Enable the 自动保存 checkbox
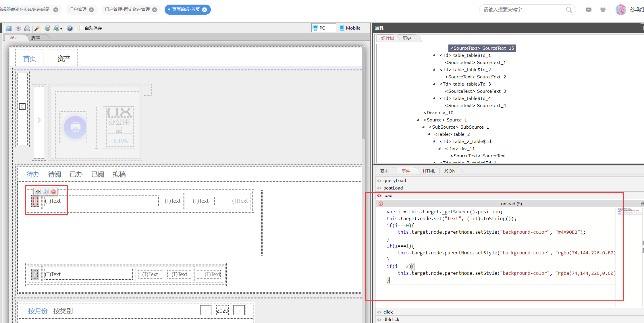The height and width of the screenshot is (323, 644). tap(81, 28)
